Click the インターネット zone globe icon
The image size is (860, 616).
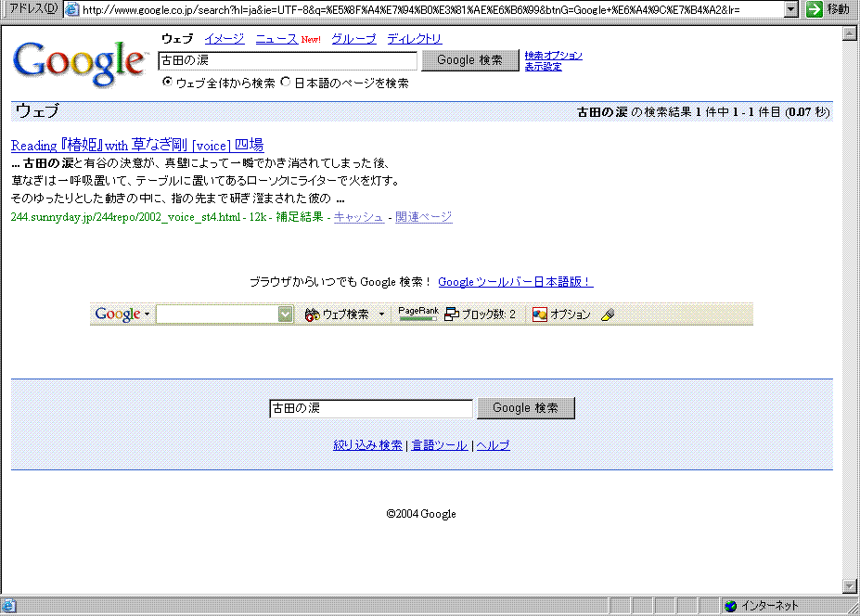pos(730,606)
